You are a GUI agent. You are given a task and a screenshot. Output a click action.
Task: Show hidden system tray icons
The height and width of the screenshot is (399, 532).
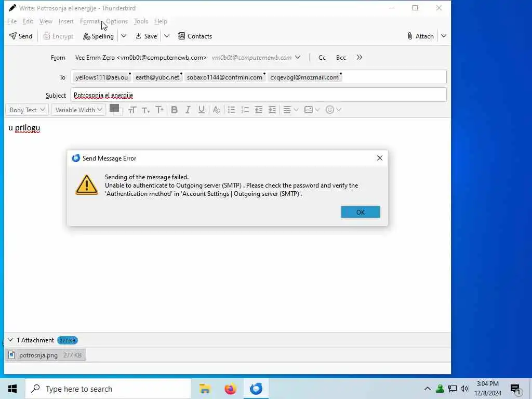click(x=428, y=389)
